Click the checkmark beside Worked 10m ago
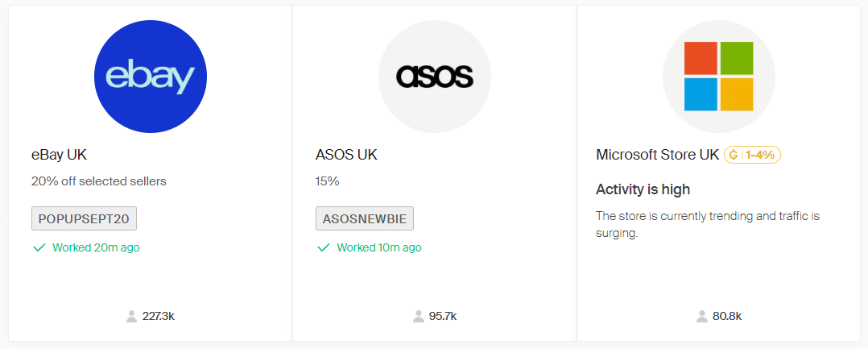 324,247
